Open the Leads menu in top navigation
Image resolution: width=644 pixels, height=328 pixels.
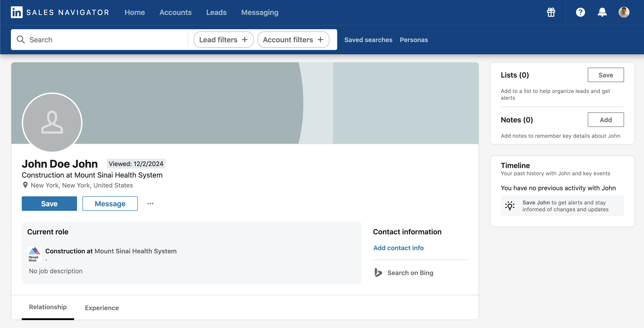[216, 12]
